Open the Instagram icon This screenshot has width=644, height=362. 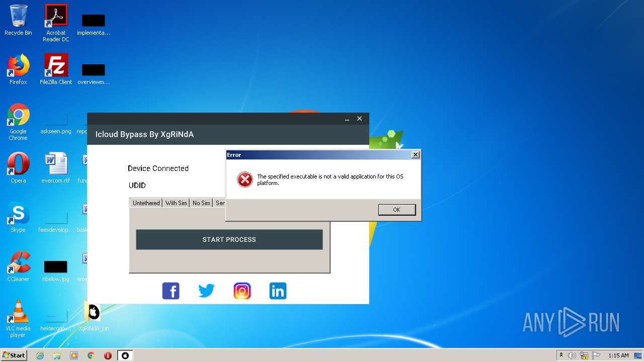(242, 291)
